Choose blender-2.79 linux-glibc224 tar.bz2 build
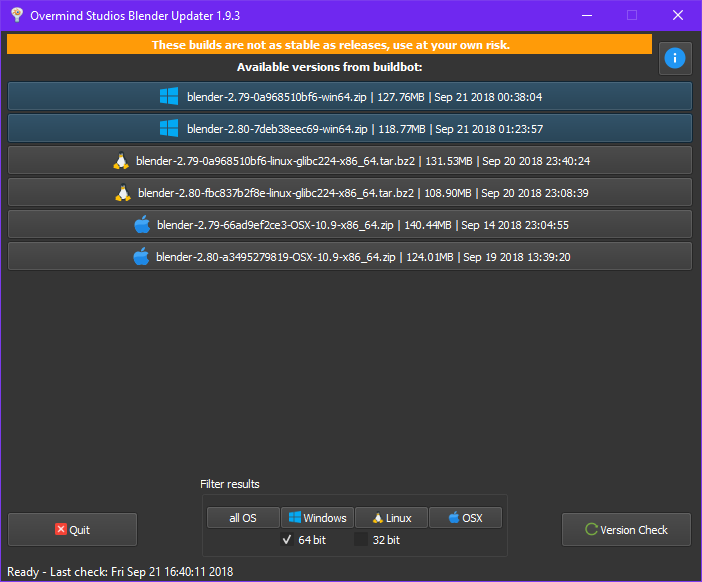 click(x=350, y=160)
